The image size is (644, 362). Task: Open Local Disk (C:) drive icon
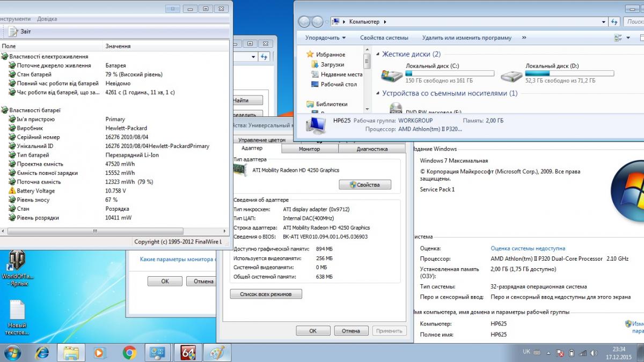[391, 76]
